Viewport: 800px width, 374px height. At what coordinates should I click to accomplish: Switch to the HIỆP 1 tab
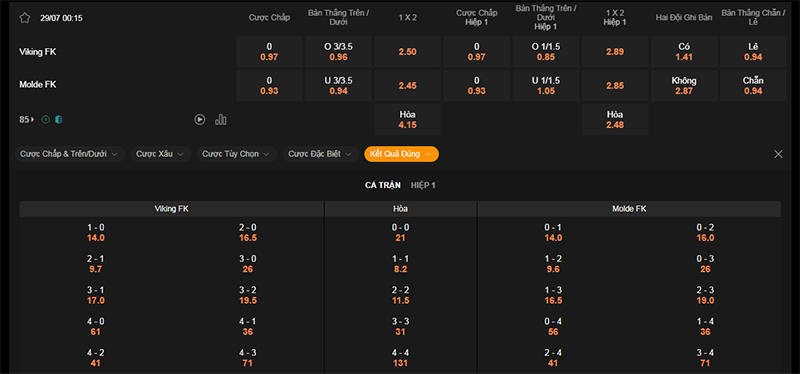(x=423, y=185)
